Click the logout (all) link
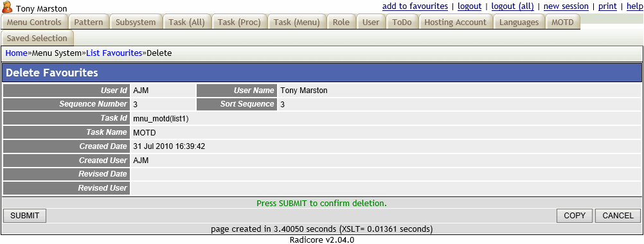Image resolution: width=644 pixels, height=244 pixels. [513, 6]
